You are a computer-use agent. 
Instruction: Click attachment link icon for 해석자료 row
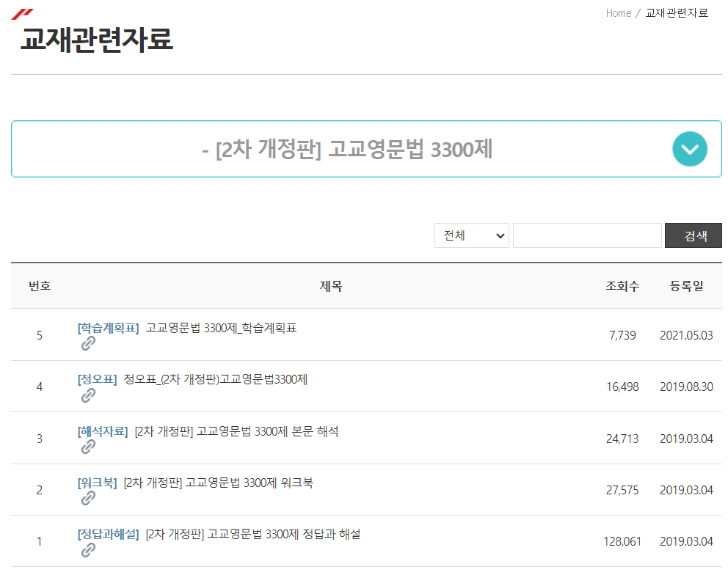pyautogui.click(x=88, y=447)
